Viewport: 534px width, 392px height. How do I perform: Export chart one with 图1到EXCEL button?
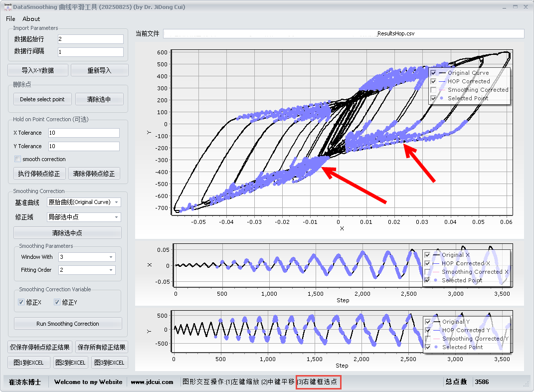coord(29,363)
